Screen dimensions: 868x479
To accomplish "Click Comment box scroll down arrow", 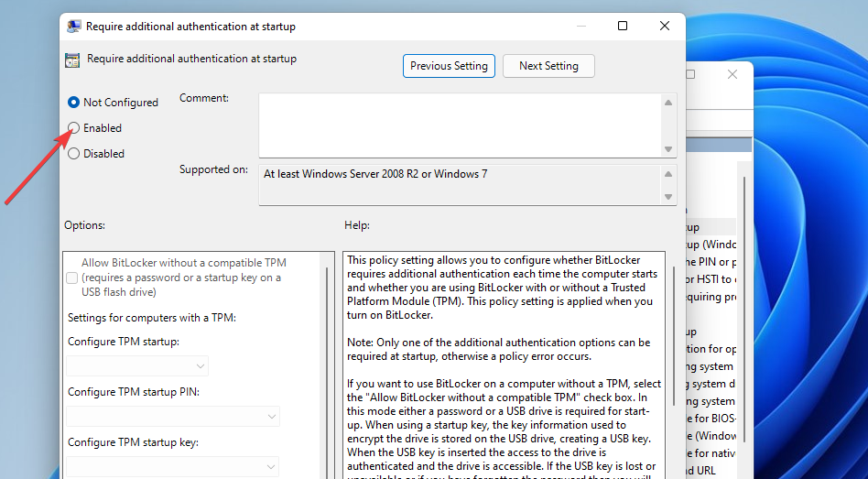I will point(668,149).
